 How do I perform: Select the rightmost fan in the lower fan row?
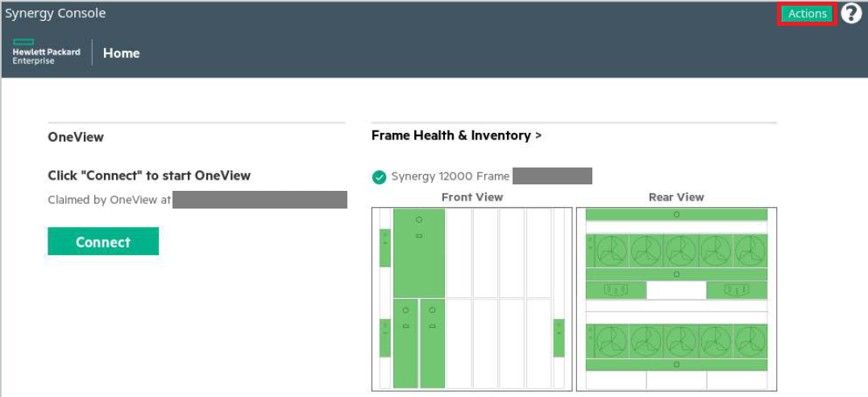tap(750, 341)
